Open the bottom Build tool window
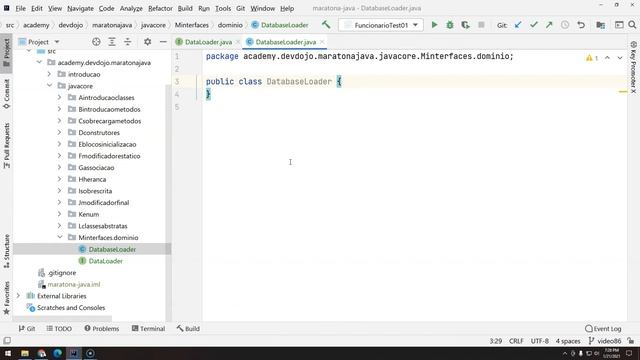The image size is (640, 360). coord(188,329)
